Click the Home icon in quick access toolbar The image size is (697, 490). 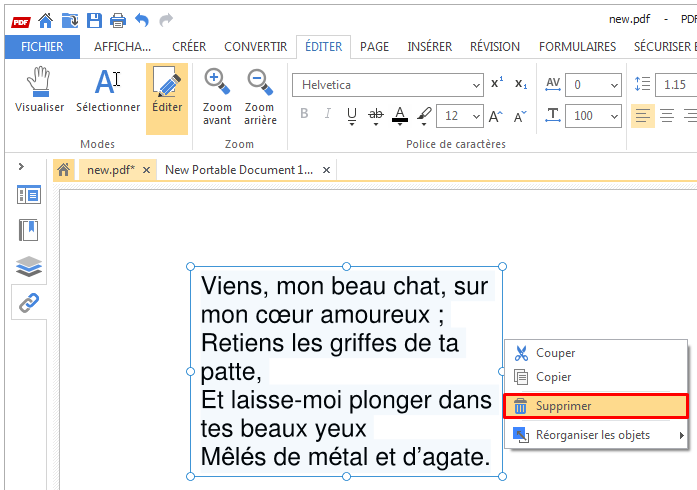point(45,20)
